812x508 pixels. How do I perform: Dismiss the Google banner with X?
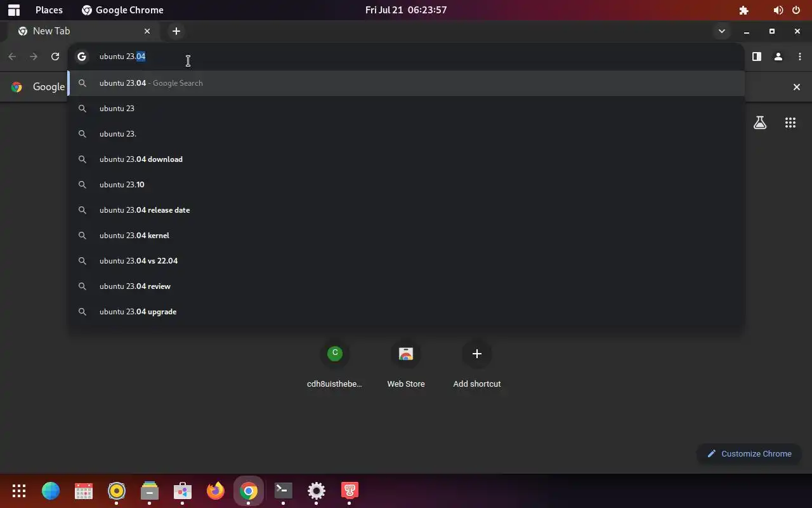(797, 87)
